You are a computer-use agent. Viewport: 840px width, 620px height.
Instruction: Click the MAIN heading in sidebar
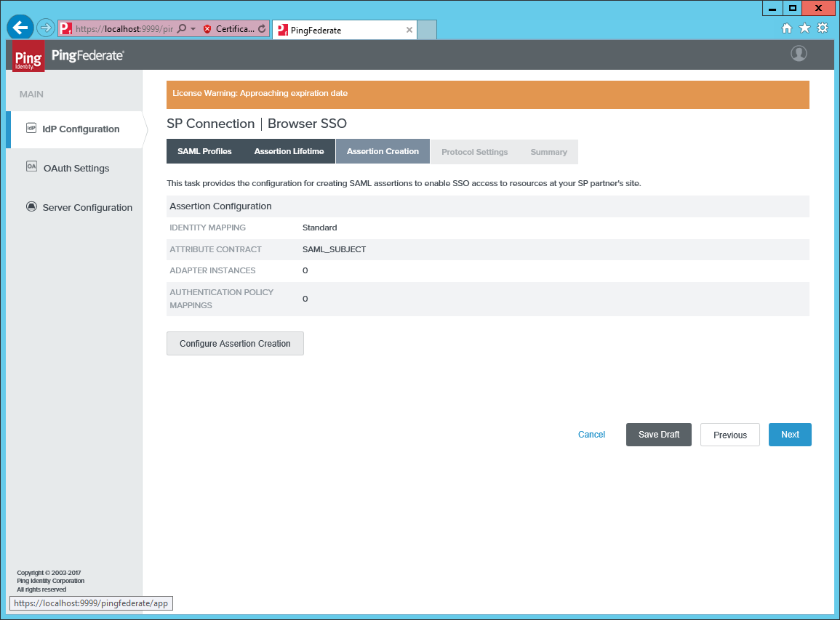(31, 94)
